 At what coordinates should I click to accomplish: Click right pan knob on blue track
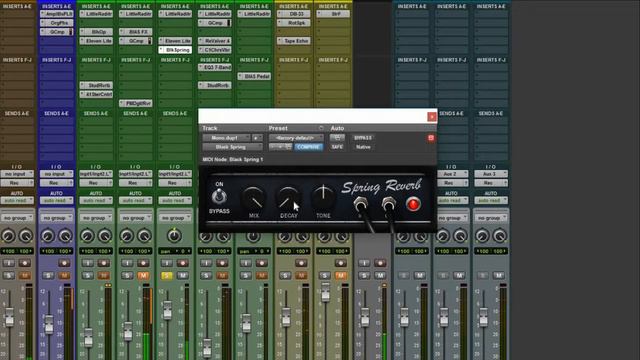point(66,236)
